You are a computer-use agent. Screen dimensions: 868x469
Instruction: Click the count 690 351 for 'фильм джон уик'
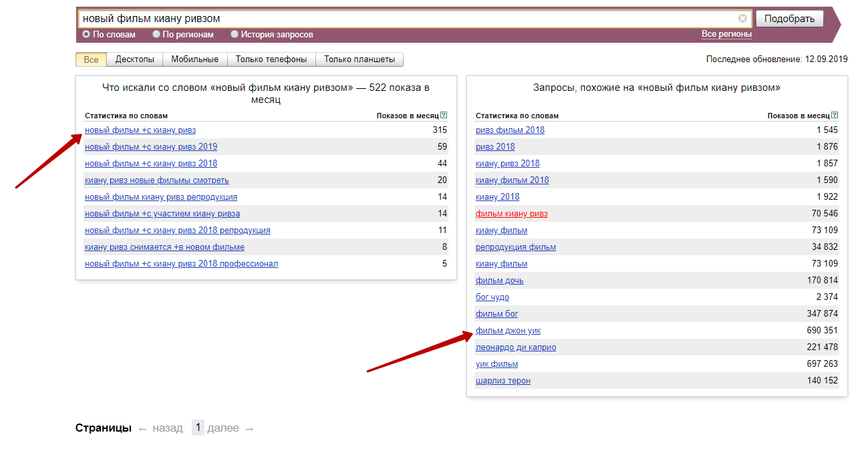(823, 331)
